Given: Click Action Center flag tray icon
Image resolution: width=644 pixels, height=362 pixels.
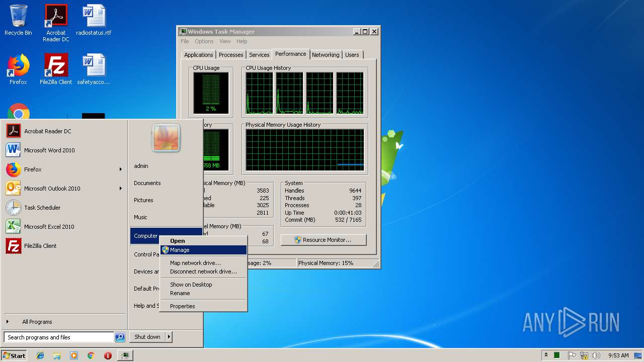Looking at the screenshot, I should tap(572, 355).
